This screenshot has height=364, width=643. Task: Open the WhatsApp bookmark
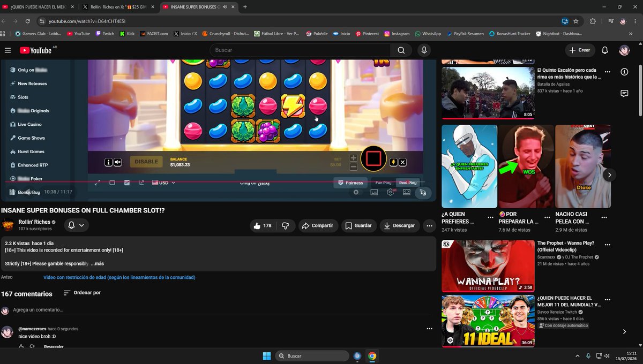coord(428,33)
